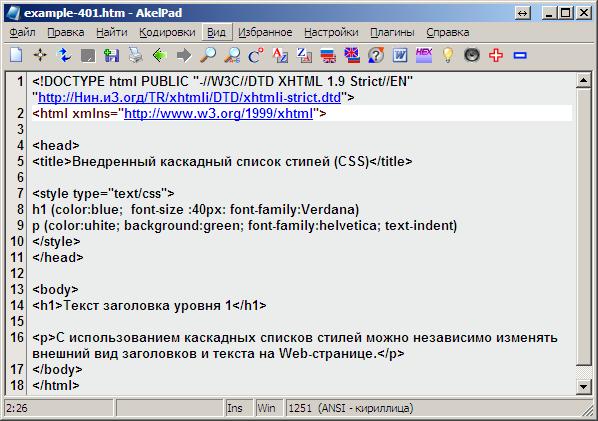Click the Word document icon
Image resolution: width=598 pixels, height=421 pixels.
point(400,56)
